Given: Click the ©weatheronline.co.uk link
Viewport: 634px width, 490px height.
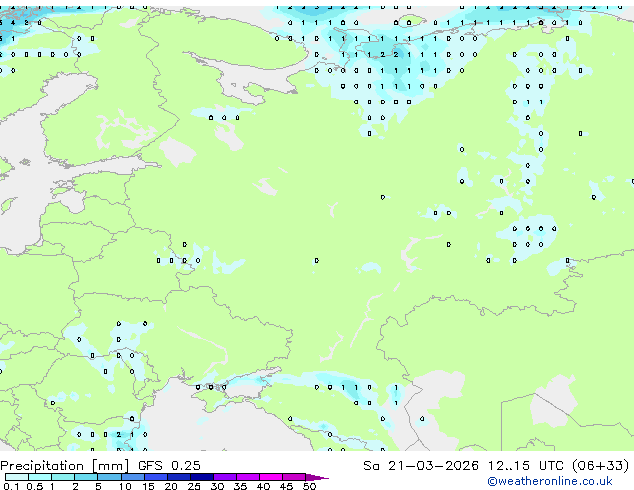Looking at the screenshot, I should coord(550,482).
